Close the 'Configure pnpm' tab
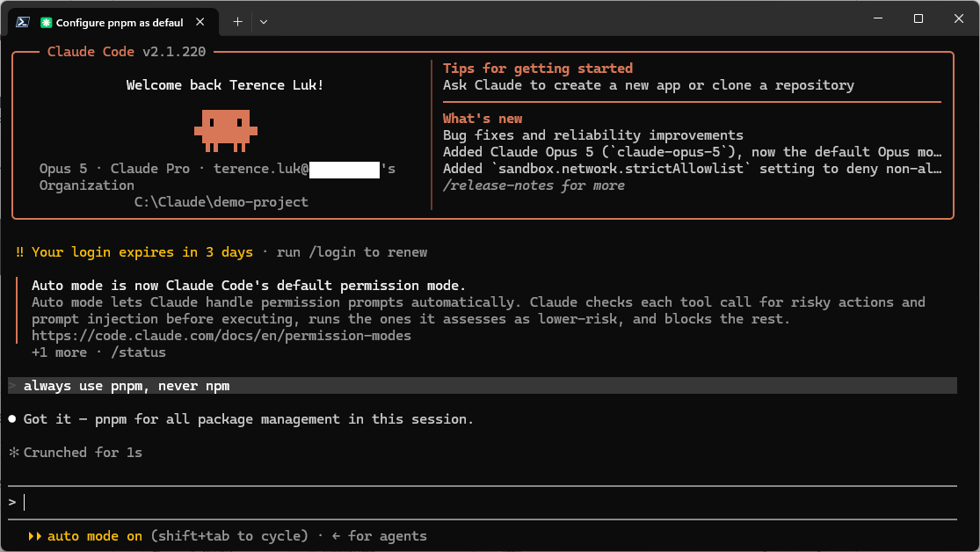Image resolution: width=980 pixels, height=552 pixels. [x=200, y=22]
